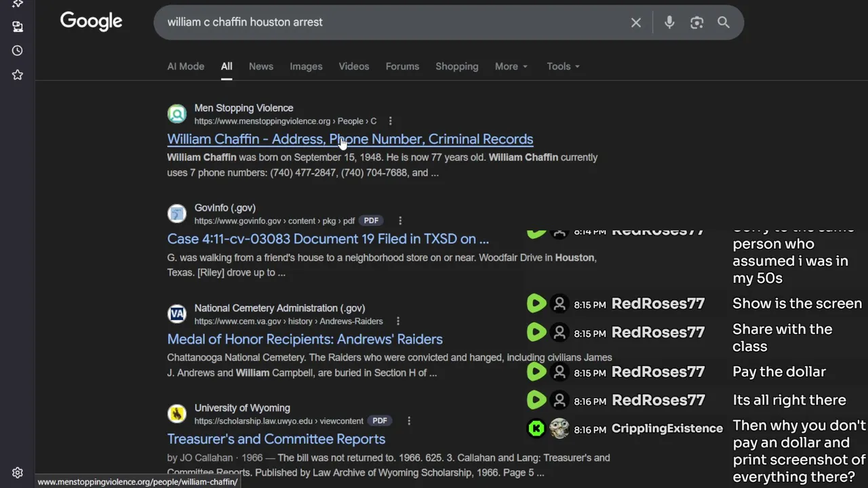Viewport: 868px width, 488px height.
Task: Open 'Medal of Honor Recipients: Andrews' Raiders' link
Action: 305,339
